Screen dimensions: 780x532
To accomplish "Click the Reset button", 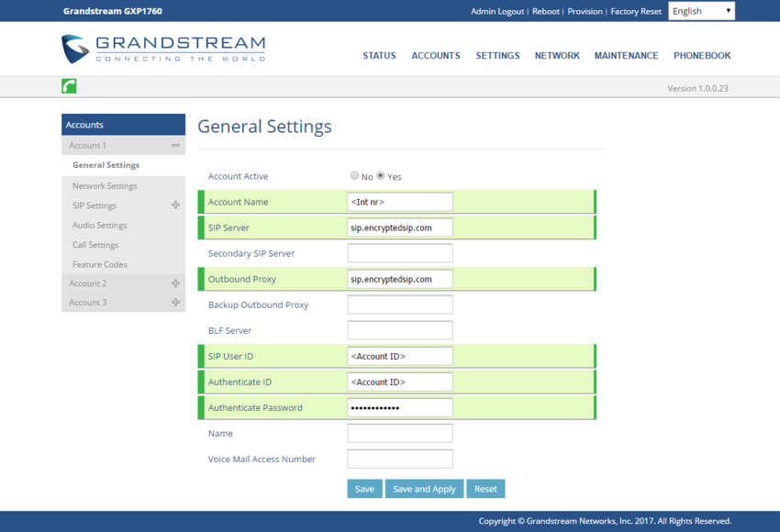I will point(485,489).
